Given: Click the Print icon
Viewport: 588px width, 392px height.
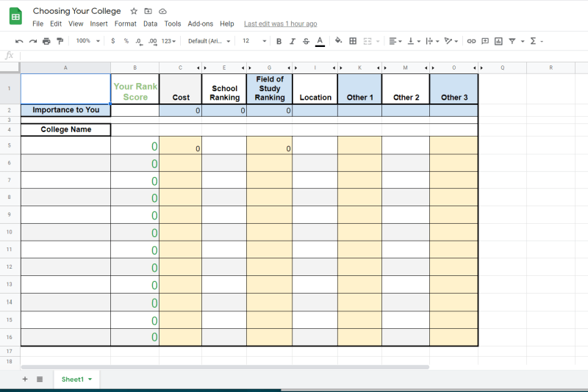Looking at the screenshot, I should [x=46, y=41].
